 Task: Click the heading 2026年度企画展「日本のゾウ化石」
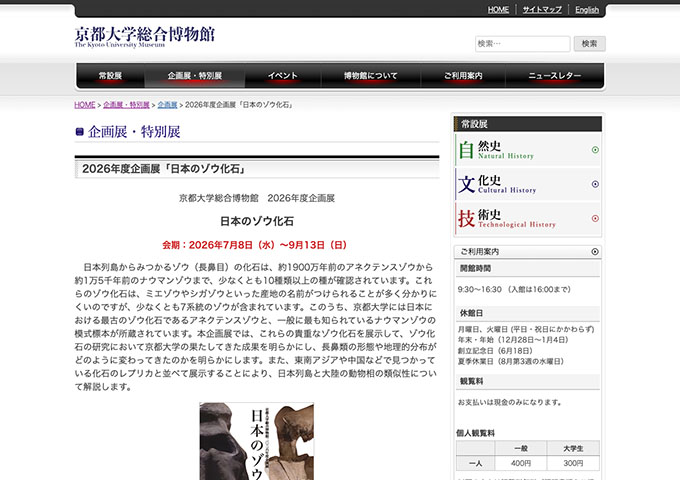[x=164, y=169]
